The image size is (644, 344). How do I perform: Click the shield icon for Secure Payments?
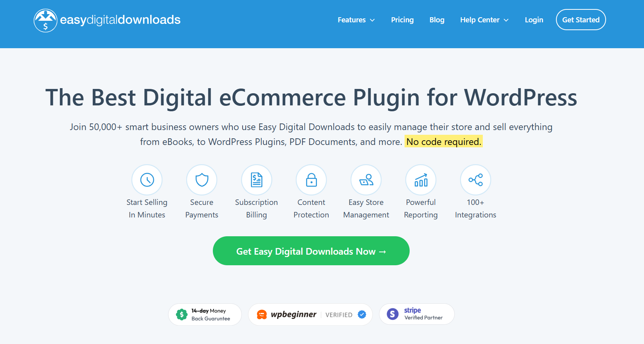click(202, 180)
